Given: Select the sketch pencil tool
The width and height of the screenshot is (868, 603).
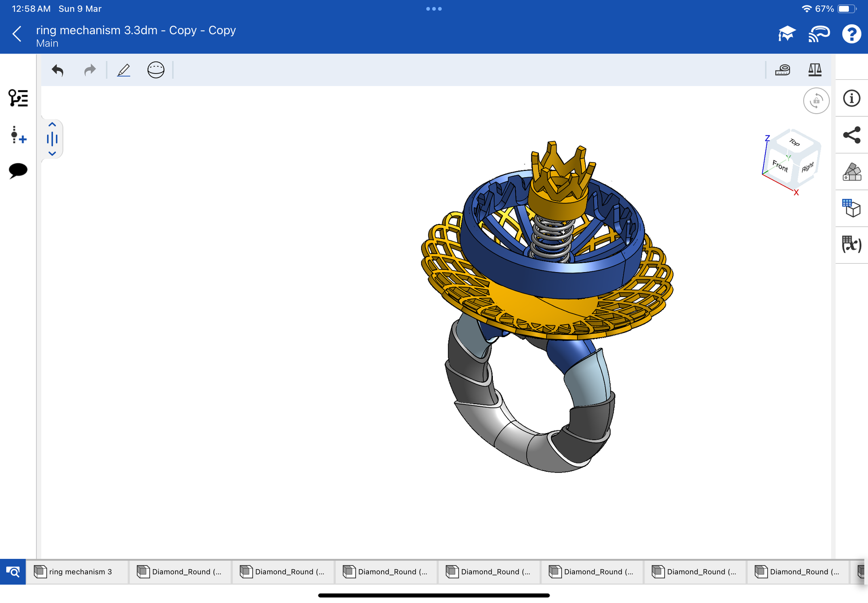Looking at the screenshot, I should pos(124,70).
